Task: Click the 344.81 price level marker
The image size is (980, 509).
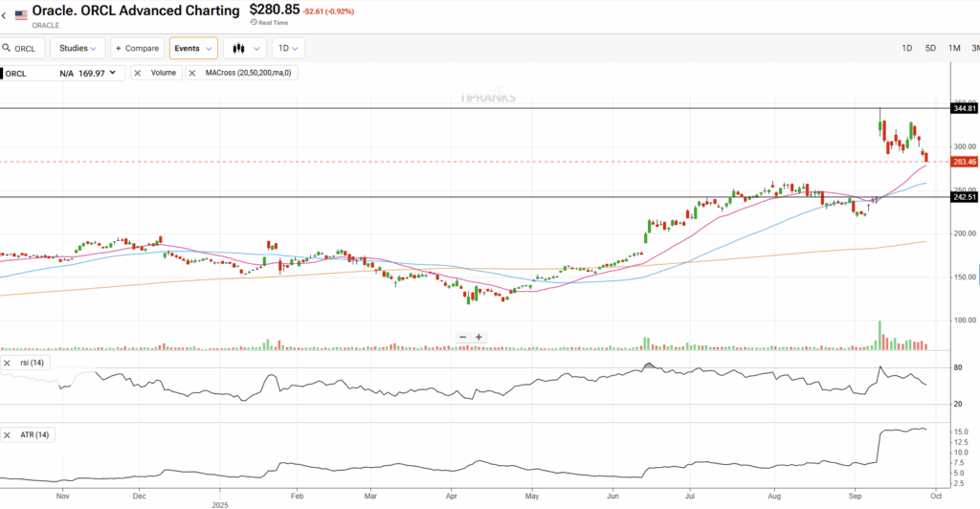Action: 964,109
